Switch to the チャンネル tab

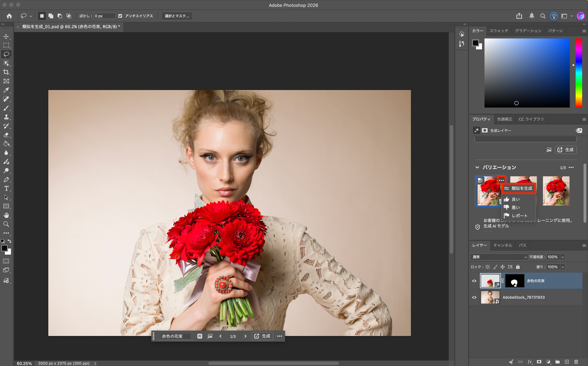pos(503,245)
